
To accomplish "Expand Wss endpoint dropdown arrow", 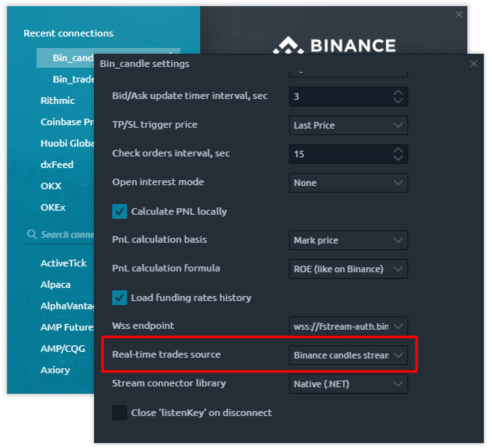I will tap(398, 326).
